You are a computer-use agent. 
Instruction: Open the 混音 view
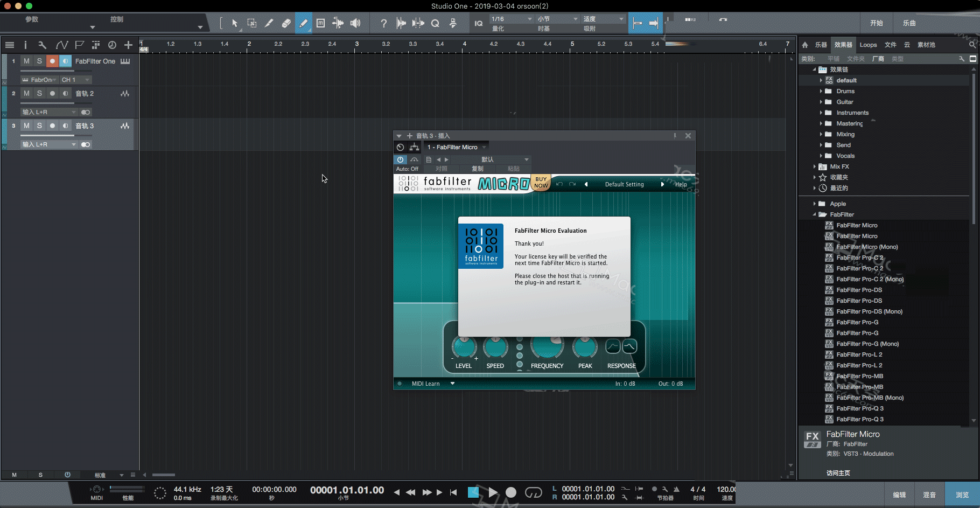point(929,495)
